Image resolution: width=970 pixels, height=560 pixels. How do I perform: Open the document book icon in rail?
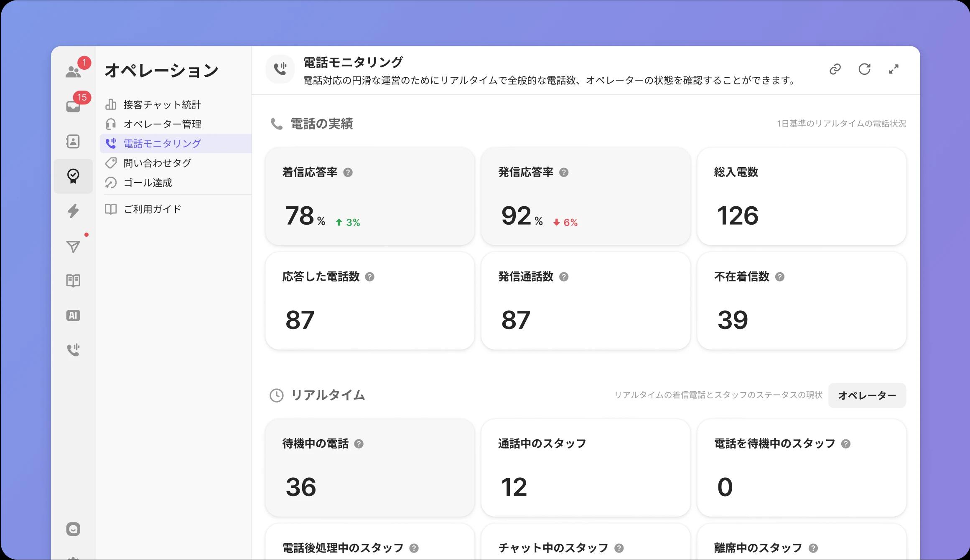pos(73,281)
